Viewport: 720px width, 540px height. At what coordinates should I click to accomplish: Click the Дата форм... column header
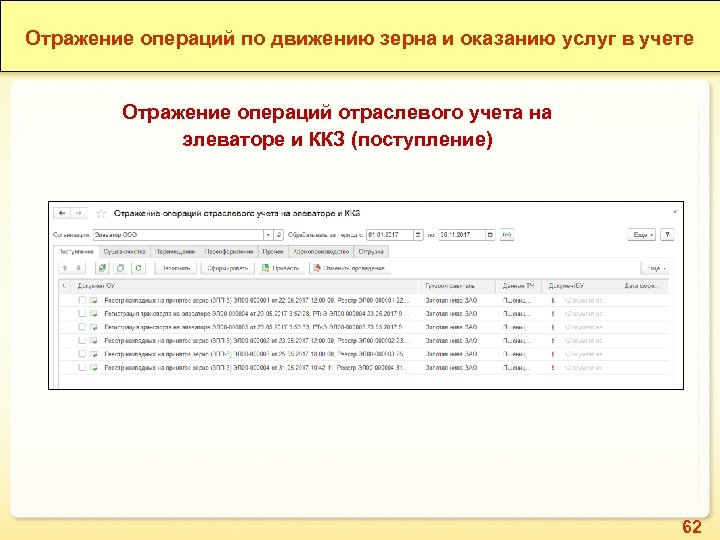tap(642, 286)
